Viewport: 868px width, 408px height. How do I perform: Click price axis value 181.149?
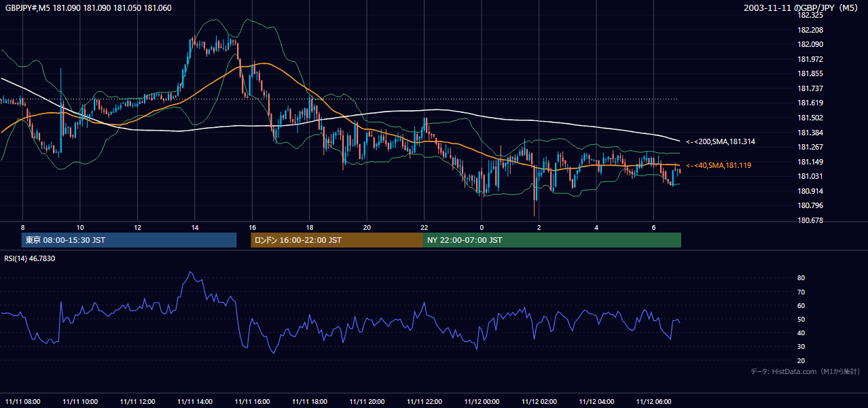click(810, 161)
